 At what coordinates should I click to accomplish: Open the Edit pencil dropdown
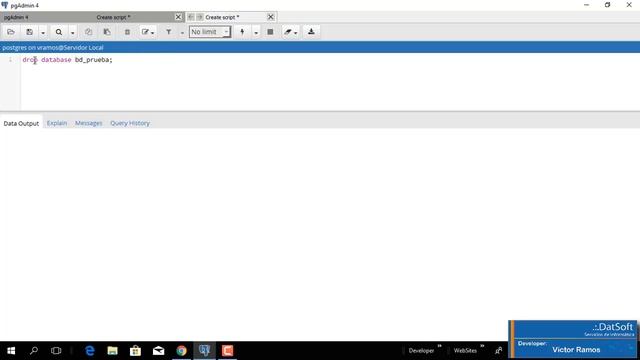(147, 32)
